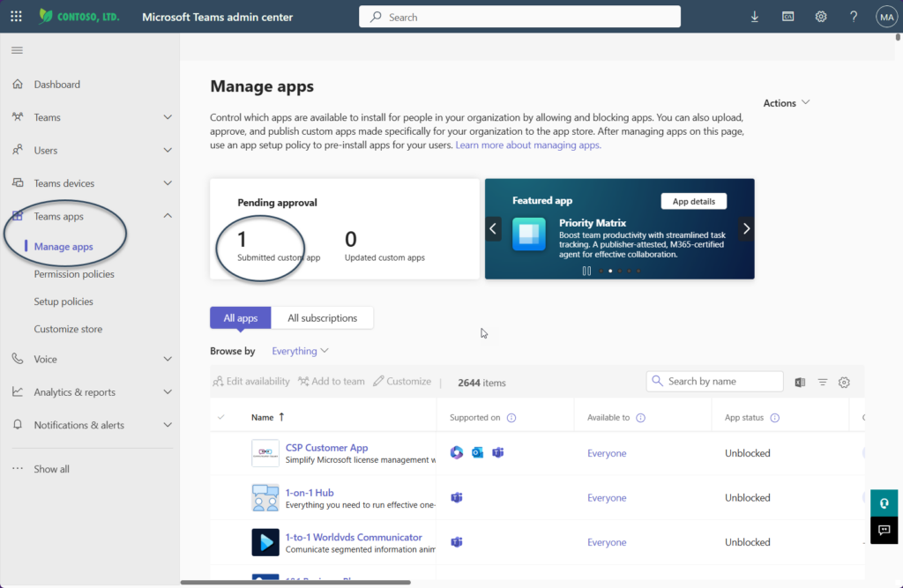
Task: Open the MA account avatar
Action: coord(886,17)
